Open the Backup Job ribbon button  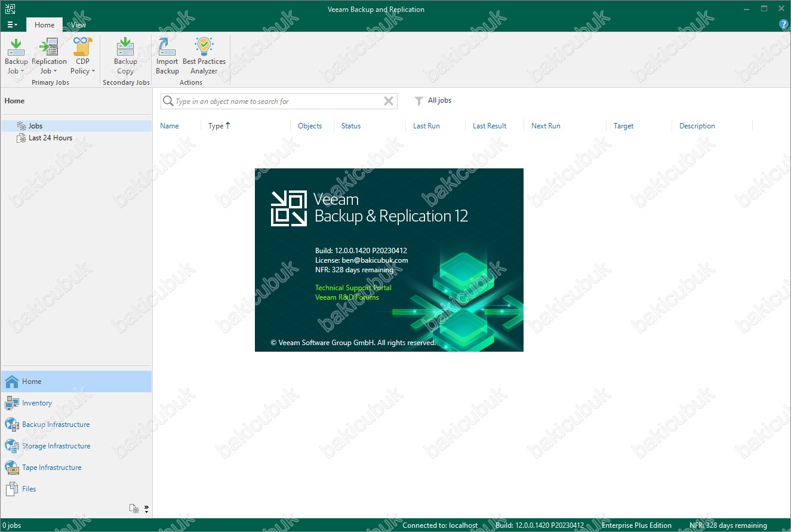(x=16, y=56)
